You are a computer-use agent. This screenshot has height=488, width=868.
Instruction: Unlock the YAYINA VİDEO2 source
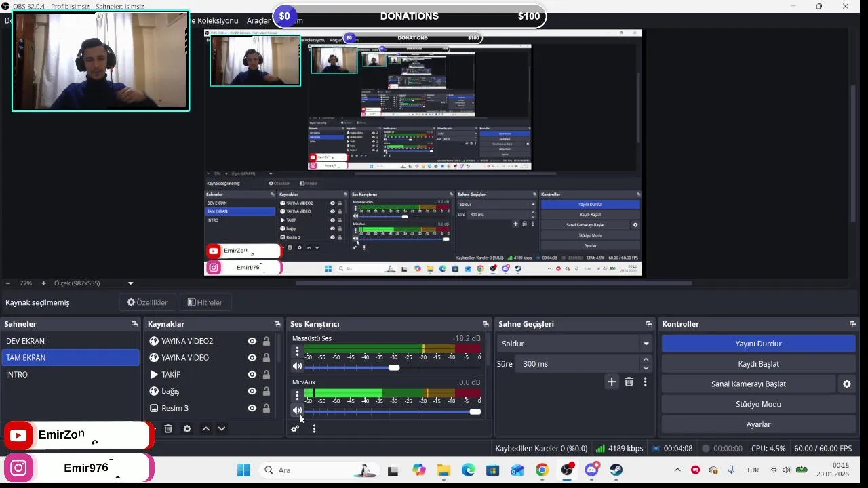(x=267, y=341)
